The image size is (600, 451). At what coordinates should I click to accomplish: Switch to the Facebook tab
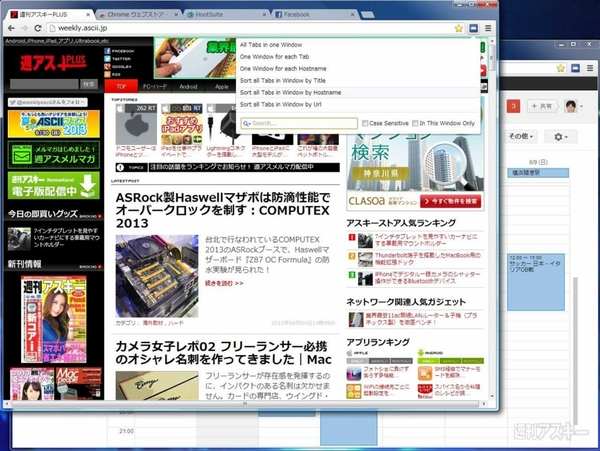(x=315, y=15)
